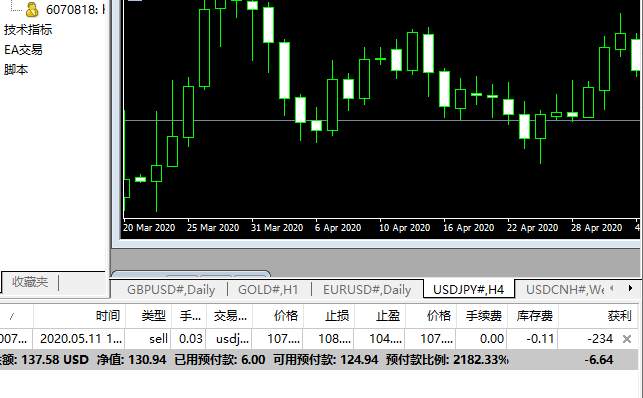Screen dimensions: 643x398
Task: Select account 6070818 in the navigator
Action: click(75, 9)
